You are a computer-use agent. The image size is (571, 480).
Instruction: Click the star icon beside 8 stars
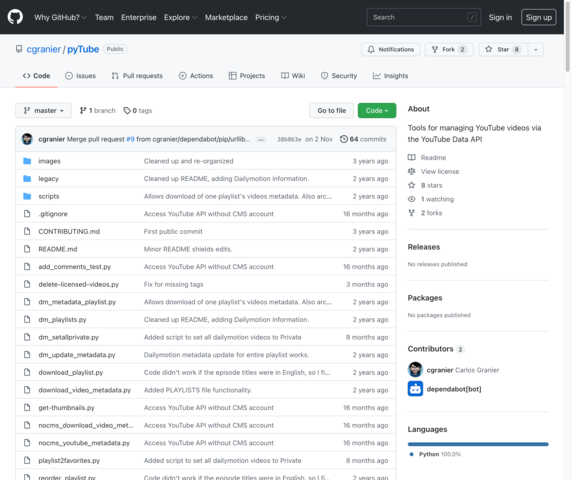click(x=411, y=185)
